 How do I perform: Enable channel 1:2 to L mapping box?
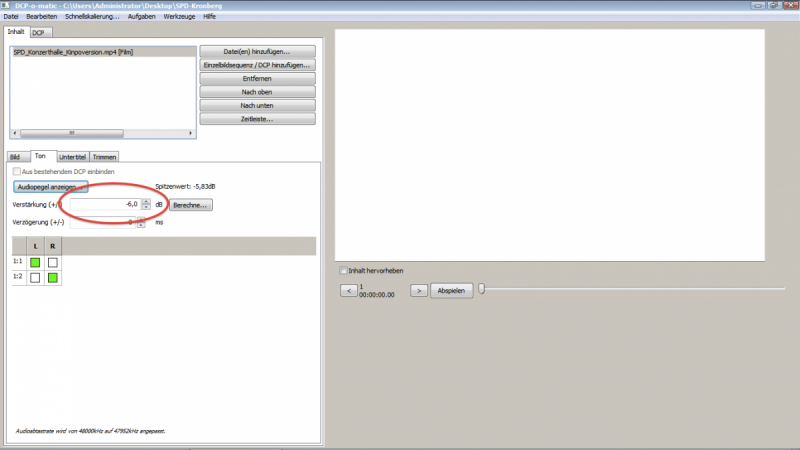coord(35,277)
